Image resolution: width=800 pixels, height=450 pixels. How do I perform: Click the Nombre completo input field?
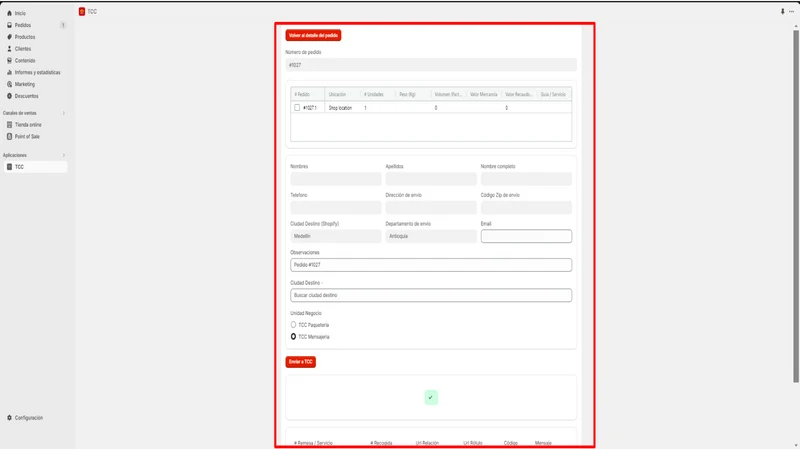pos(526,179)
